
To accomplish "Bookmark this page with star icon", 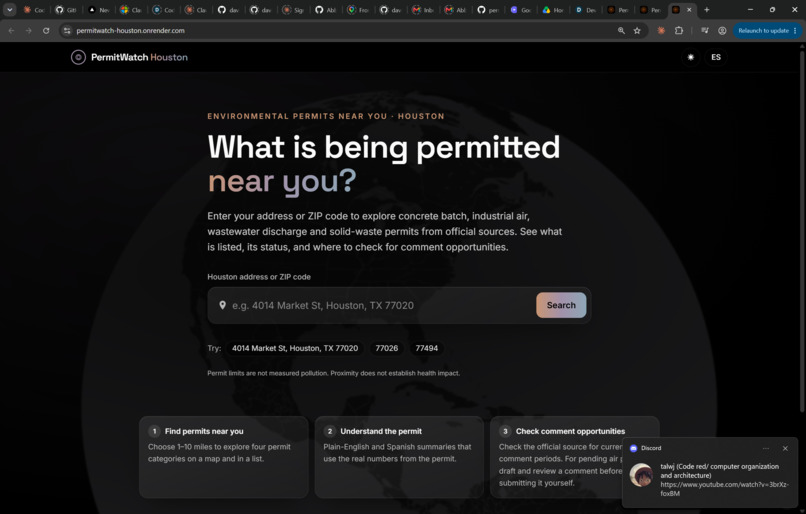I will tap(637, 31).
